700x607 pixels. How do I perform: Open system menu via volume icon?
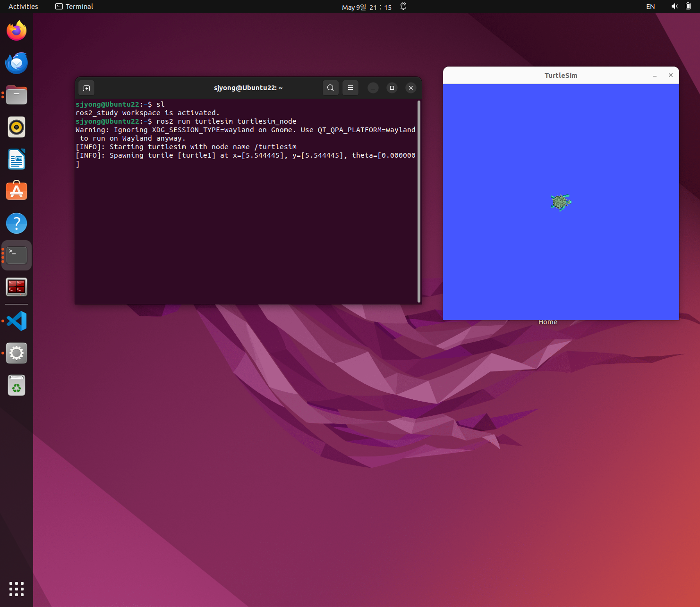674,7
